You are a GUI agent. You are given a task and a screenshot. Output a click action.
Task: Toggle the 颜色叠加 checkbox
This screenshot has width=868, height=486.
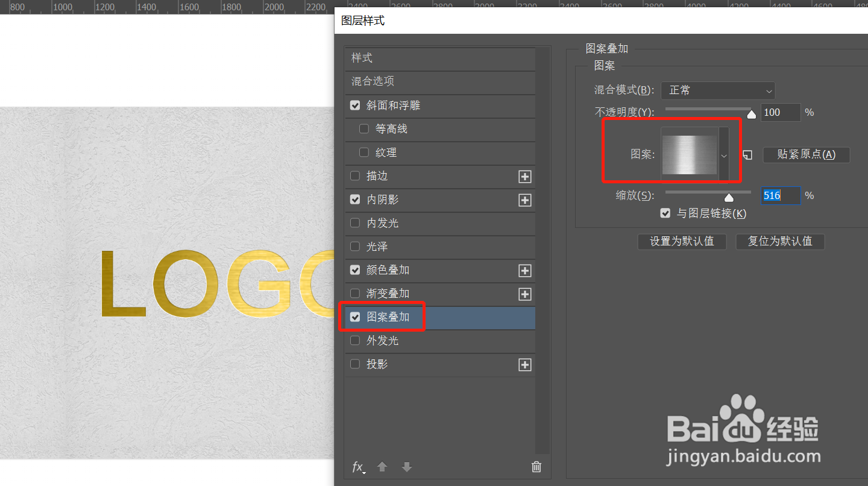coord(355,270)
